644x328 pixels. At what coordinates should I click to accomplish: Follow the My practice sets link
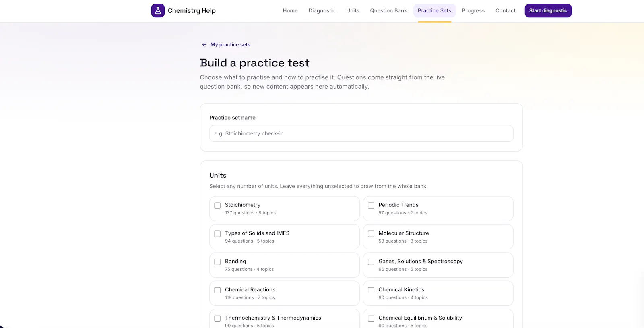click(x=230, y=45)
